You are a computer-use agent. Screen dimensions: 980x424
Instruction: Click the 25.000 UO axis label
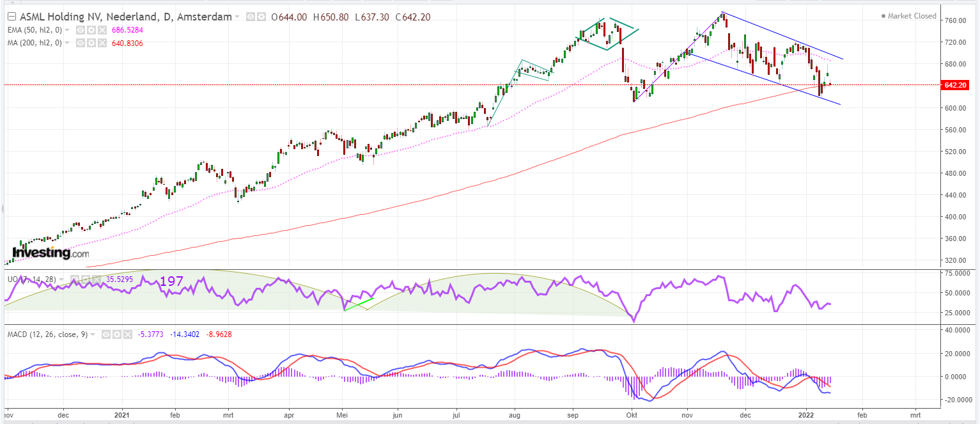coord(957,313)
